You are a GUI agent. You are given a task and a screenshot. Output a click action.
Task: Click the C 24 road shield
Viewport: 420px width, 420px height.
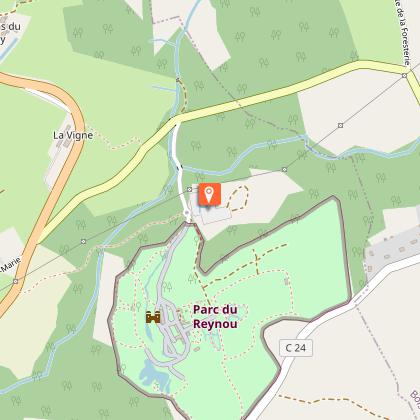[296, 348]
